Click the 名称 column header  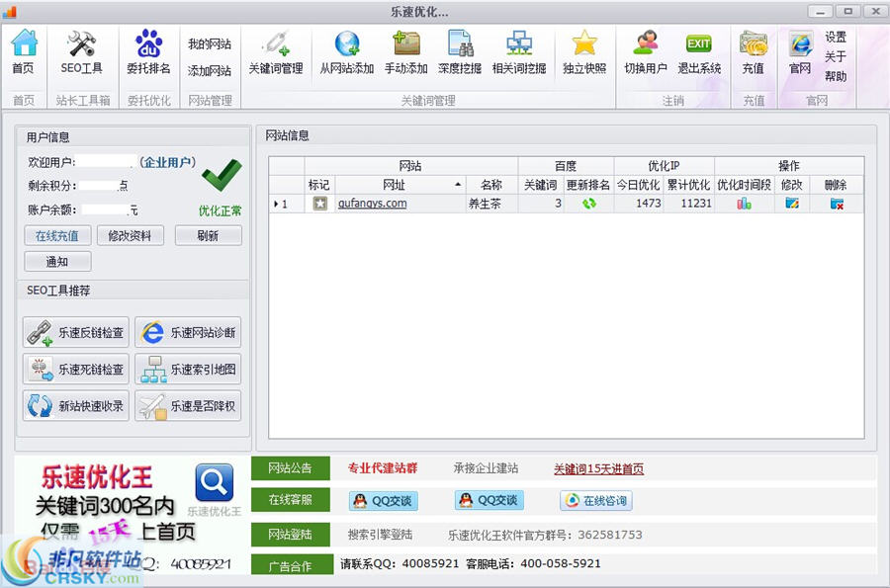tap(490, 185)
